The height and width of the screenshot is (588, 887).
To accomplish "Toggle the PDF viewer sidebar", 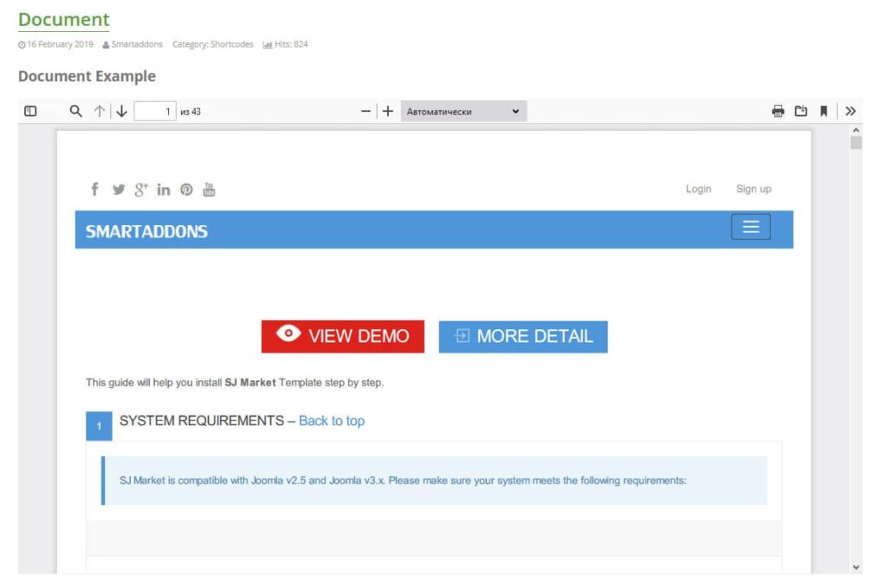I will coord(30,111).
